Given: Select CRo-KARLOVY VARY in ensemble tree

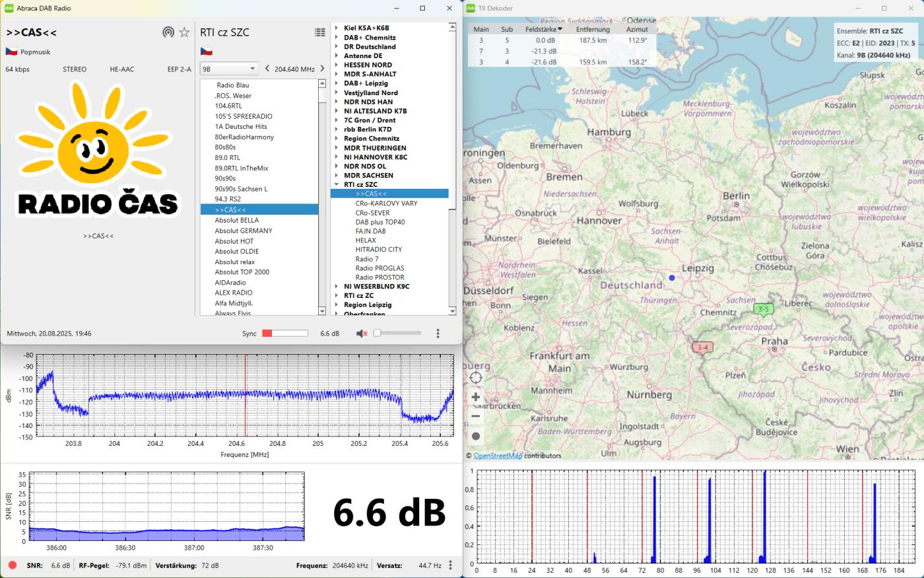Looking at the screenshot, I should point(386,203).
